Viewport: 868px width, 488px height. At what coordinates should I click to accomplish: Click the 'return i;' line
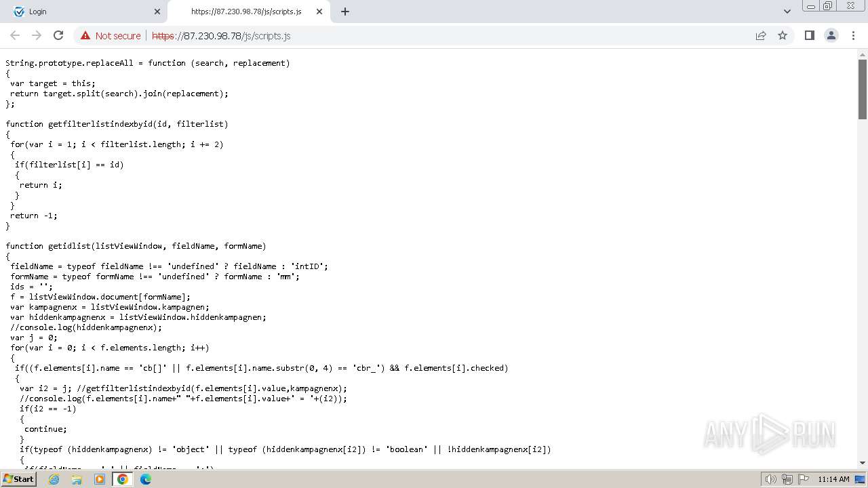pyautogui.click(x=41, y=185)
